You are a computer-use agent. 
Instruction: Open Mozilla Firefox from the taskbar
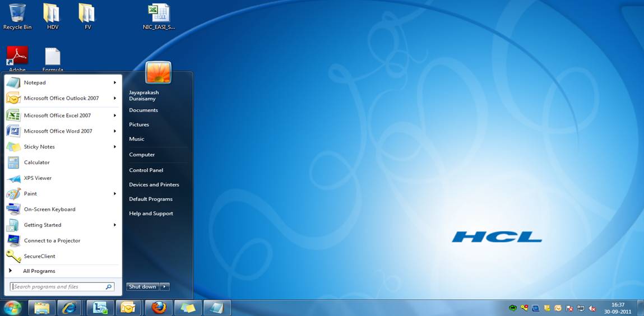tap(159, 308)
